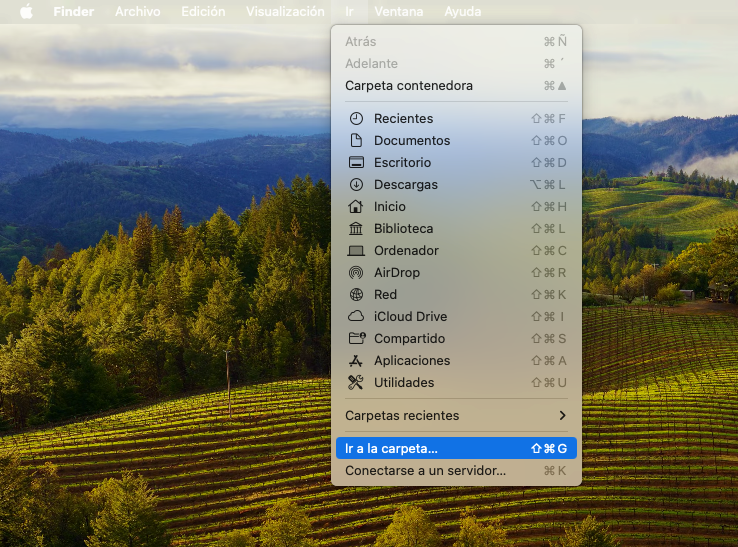Click the Aplicaciones icon in menu
The image size is (738, 547).
[x=356, y=361]
